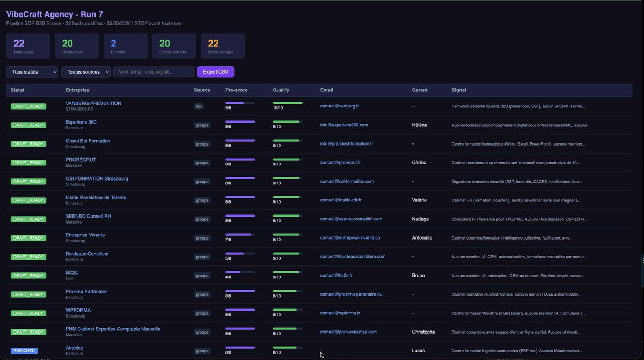Click DRAFT_READY badge on the VANBERG PREVENTION row
This screenshot has height=360, width=644.
coord(28,106)
